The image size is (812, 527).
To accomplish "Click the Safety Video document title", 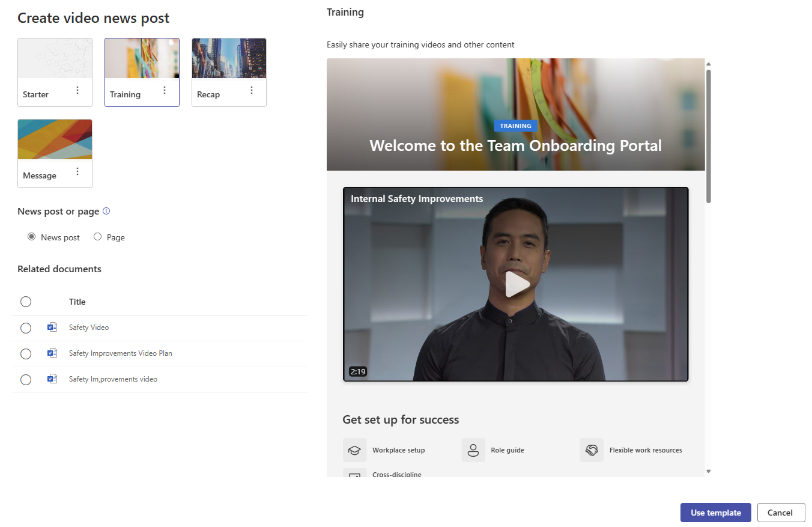I will point(89,327).
